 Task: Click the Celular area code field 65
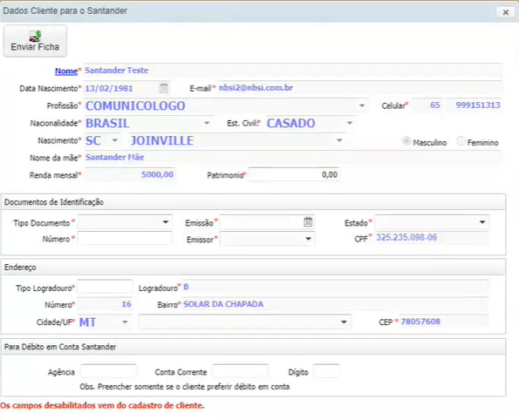[427, 105]
